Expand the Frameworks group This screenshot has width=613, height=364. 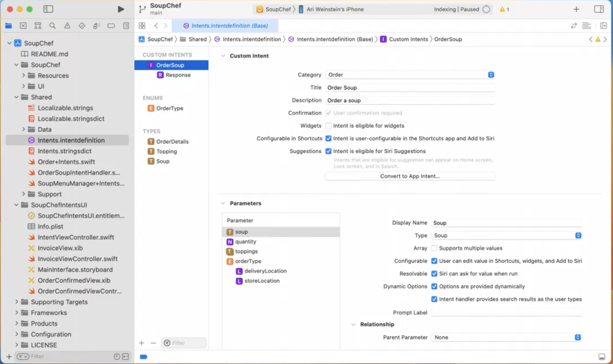coord(16,313)
